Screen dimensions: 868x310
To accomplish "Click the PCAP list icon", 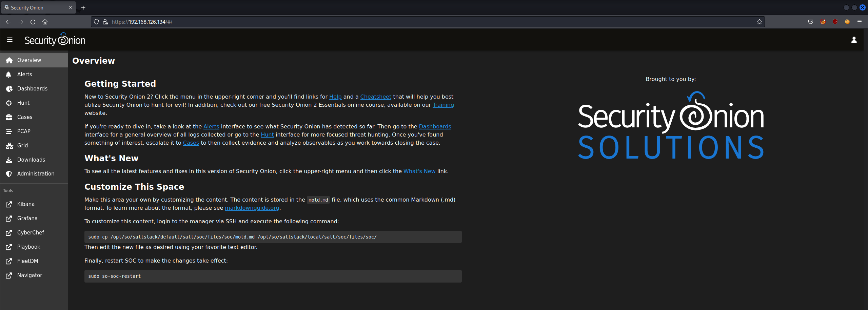I will [x=9, y=131].
